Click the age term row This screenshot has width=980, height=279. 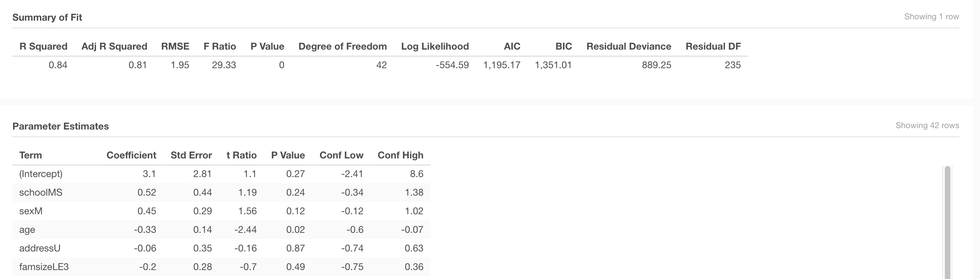(221, 230)
